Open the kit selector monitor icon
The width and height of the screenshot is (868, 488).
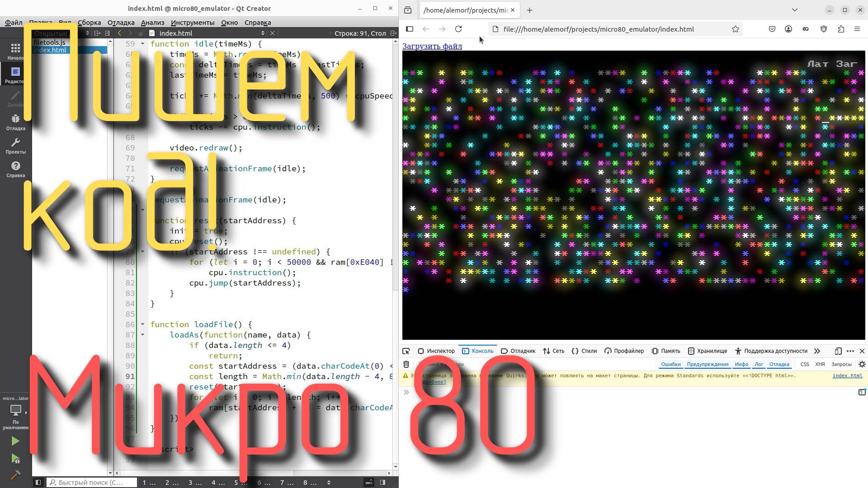pos(16,410)
